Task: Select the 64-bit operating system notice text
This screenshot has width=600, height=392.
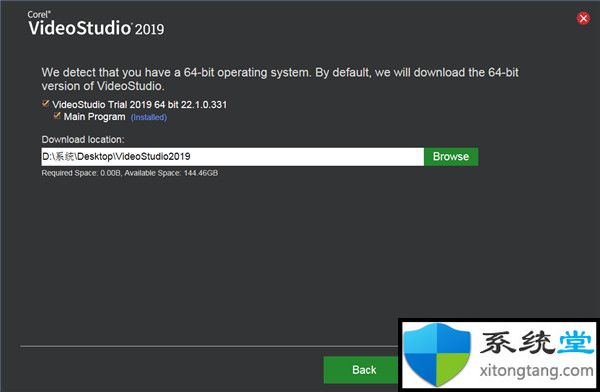Action: pyautogui.click(x=280, y=79)
